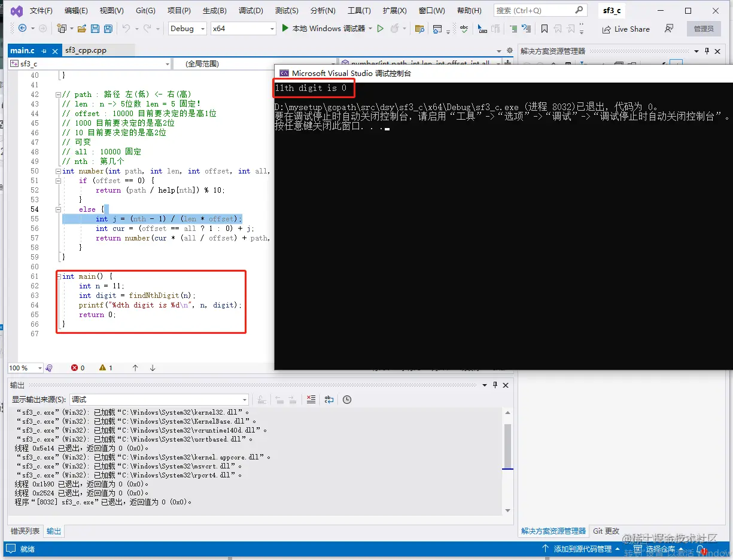Screen dimensions: 733x560
Task: Open the 显示输出来源 调试 dropdown
Action: [159, 400]
